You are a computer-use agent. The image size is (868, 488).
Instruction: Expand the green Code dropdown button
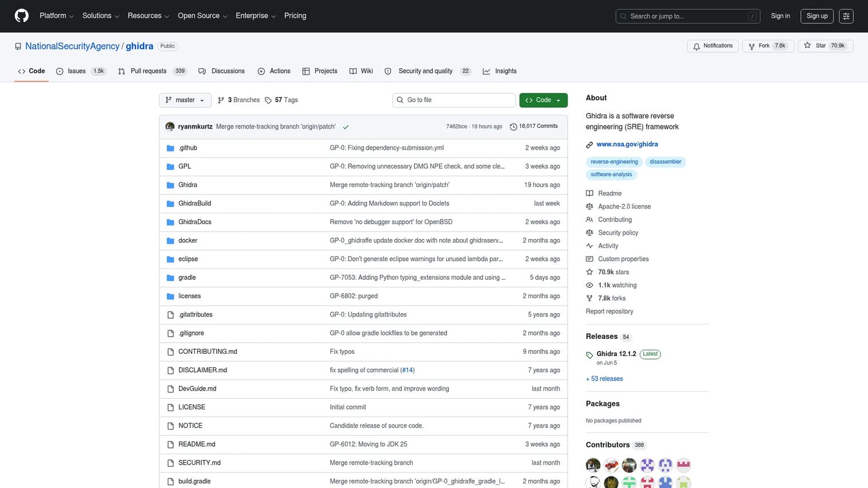click(544, 100)
